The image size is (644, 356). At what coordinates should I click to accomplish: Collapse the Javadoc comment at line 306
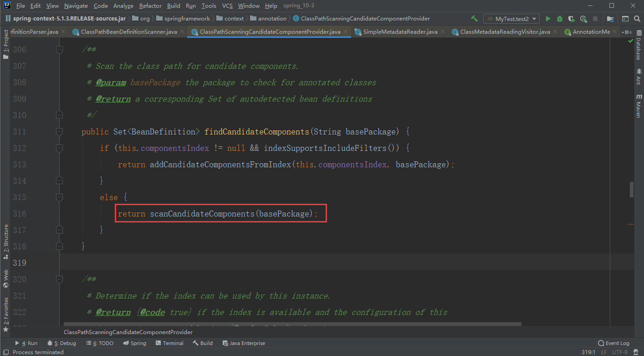pyautogui.click(x=59, y=49)
